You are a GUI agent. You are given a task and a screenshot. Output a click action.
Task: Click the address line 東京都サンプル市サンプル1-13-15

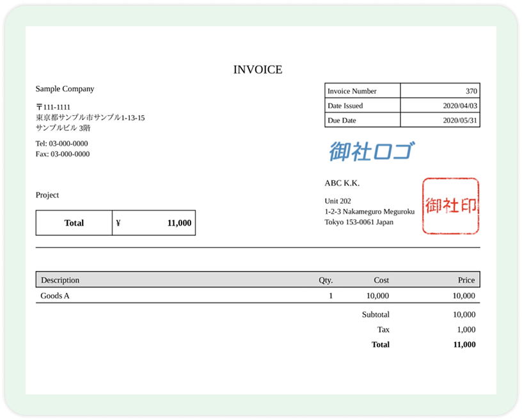tap(90, 118)
